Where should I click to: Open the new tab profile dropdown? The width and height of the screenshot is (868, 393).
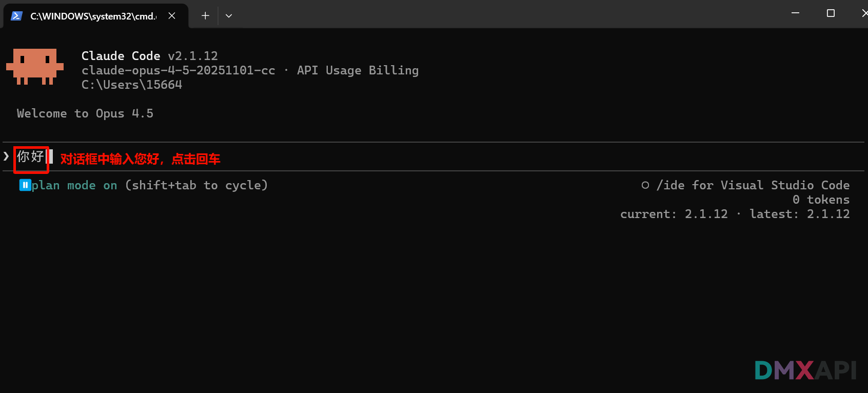pyautogui.click(x=229, y=16)
